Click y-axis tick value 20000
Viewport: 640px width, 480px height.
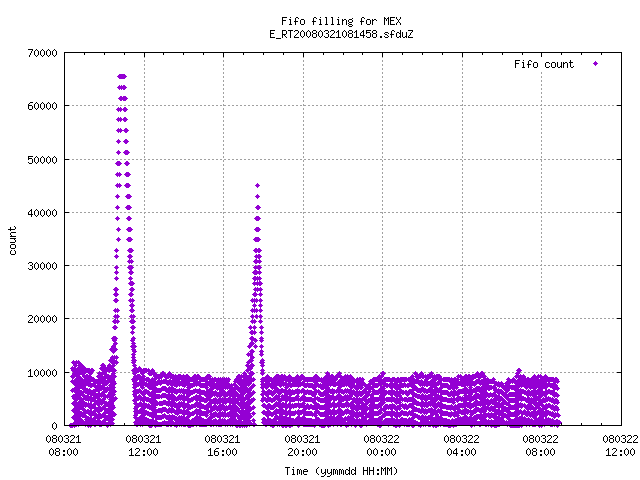tap(42, 319)
